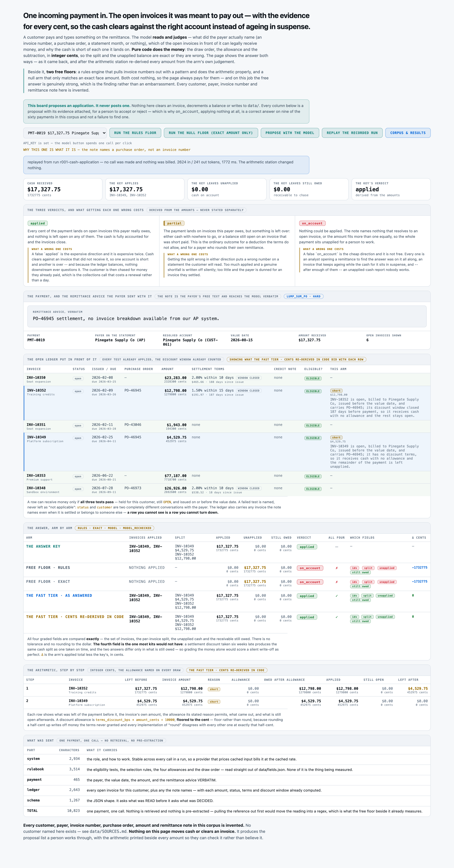Image resolution: width=454 pixels, height=868 pixels.
Task: Replay the recorded run
Action: [x=352, y=133]
